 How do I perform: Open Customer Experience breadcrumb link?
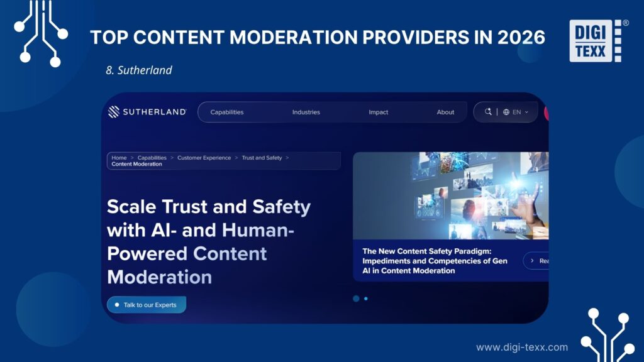[x=204, y=158]
